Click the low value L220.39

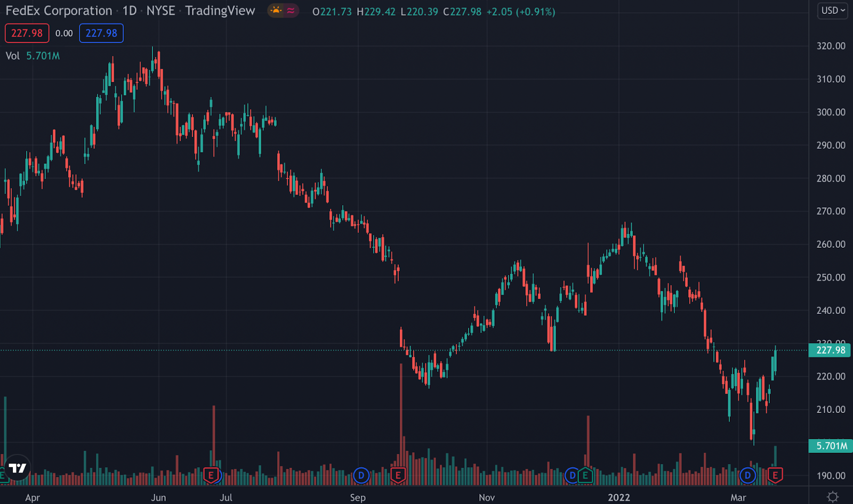(420, 12)
